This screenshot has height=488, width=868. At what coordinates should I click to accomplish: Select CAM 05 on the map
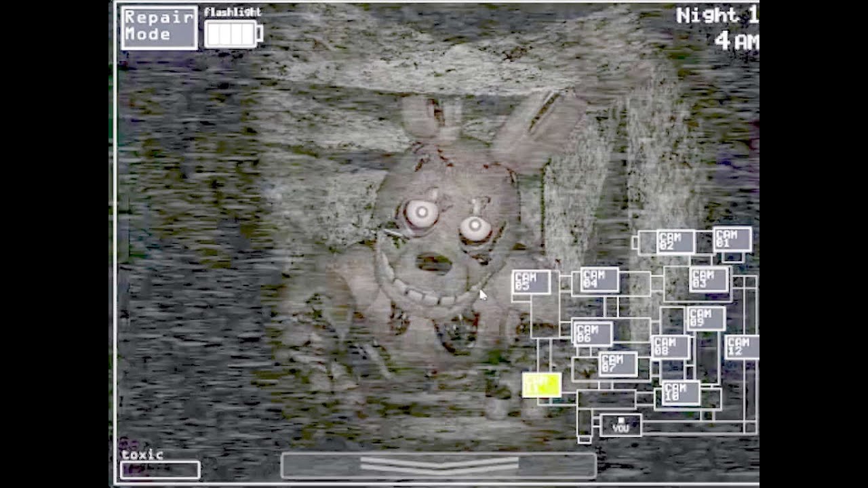click(x=532, y=282)
